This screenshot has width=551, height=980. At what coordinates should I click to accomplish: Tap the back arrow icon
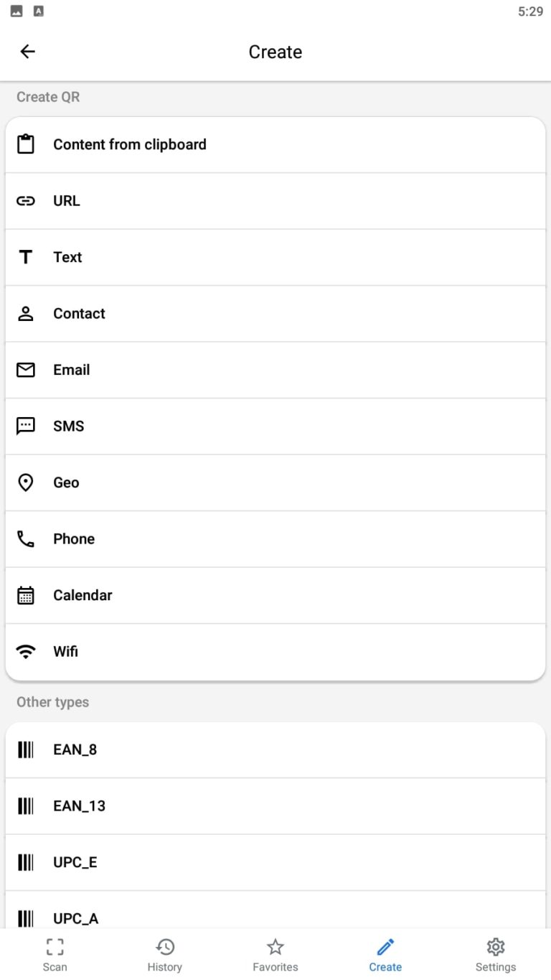(27, 52)
